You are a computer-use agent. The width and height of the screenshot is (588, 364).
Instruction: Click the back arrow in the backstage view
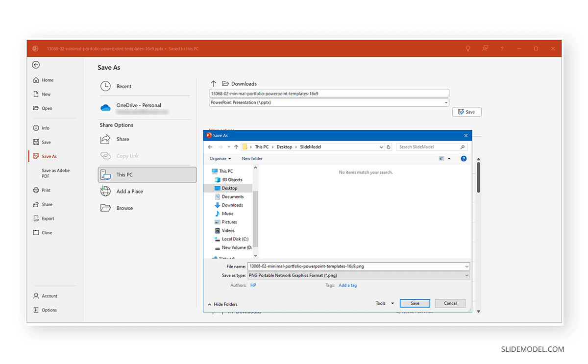[x=36, y=65]
